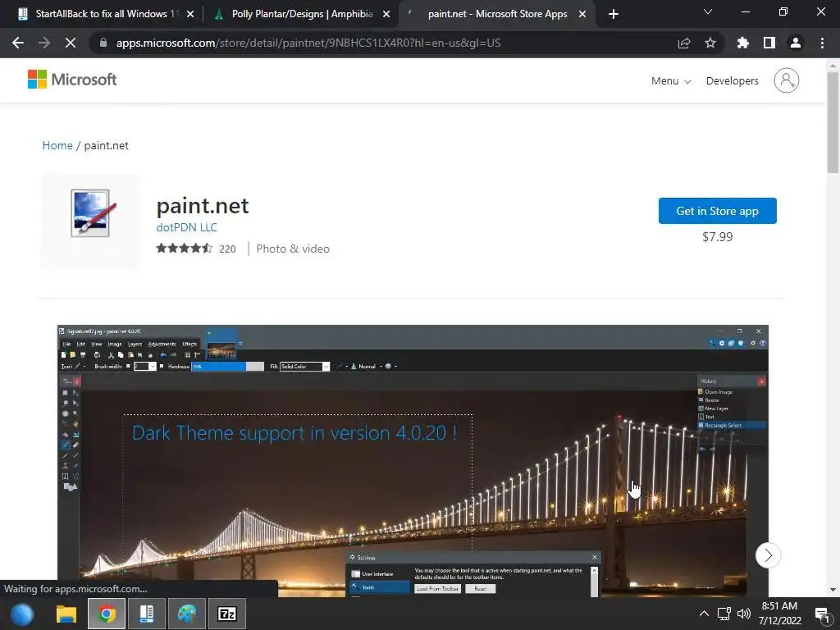Open notification center icon
The width and height of the screenshot is (840, 630).
pos(822,614)
